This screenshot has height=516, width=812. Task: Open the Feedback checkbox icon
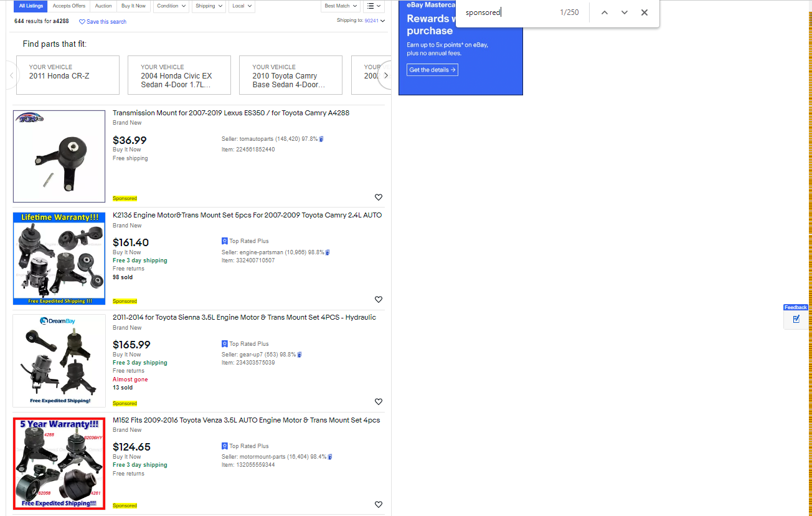pyautogui.click(x=796, y=319)
